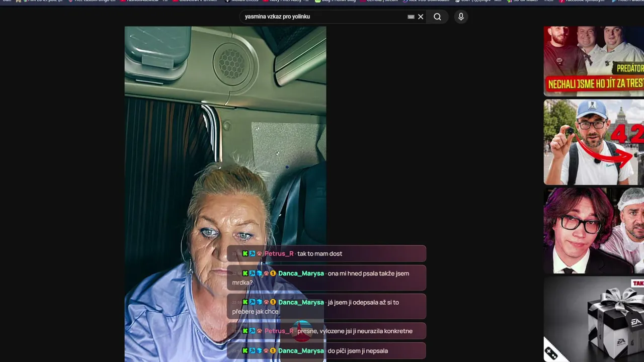Start voice search with the microphone icon

[x=461, y=17]
